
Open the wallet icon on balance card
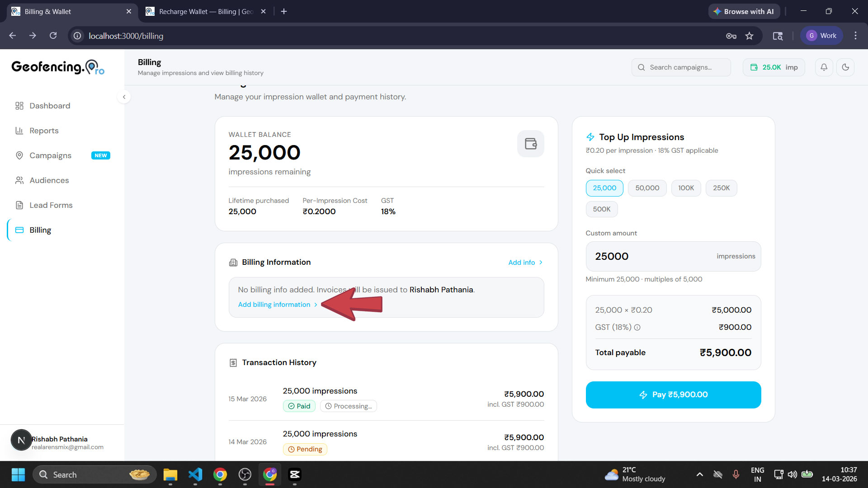coord(530,143)
